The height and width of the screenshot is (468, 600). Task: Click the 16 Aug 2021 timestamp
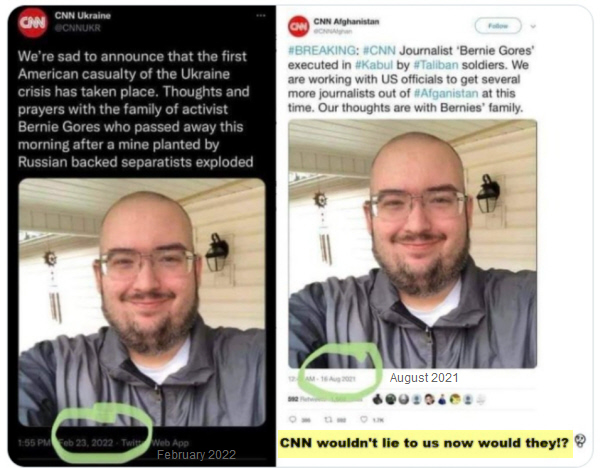(338, 379)
